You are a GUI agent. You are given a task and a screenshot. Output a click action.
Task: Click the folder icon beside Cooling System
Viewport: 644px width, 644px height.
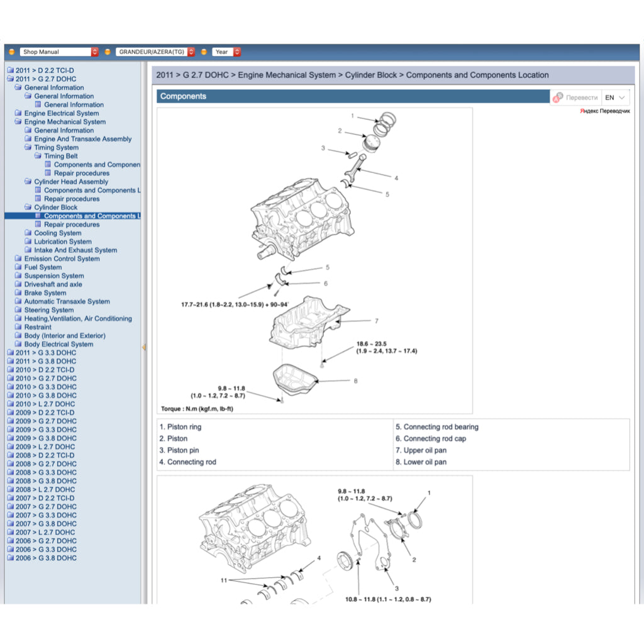tap(28, 233)
